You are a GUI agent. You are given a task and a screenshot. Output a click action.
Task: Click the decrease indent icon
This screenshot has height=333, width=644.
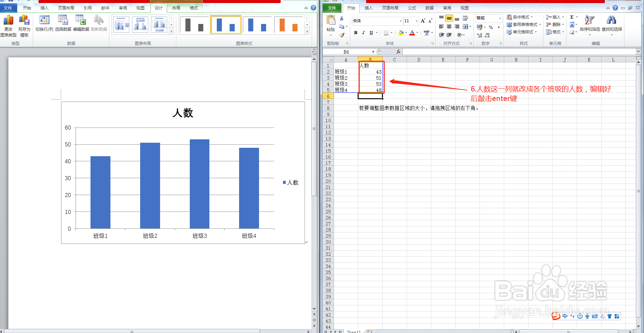[x=441, y=35]
